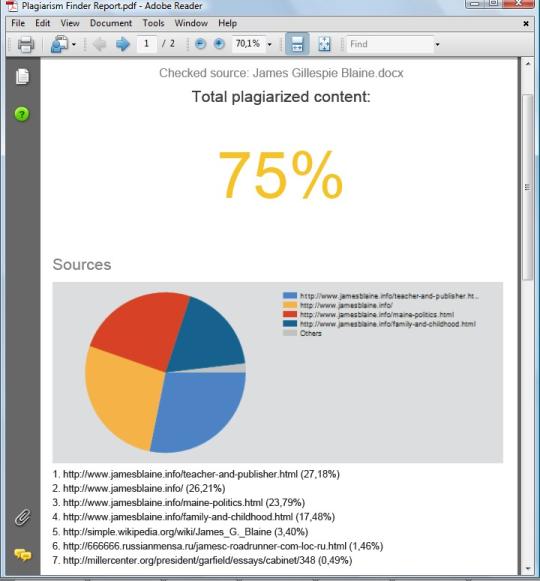Image resolution: width=540 pixels, height=581 pixels.
Task: Click dark blue legend swatch family-and-childhood
Action: [x=290, y=323]
